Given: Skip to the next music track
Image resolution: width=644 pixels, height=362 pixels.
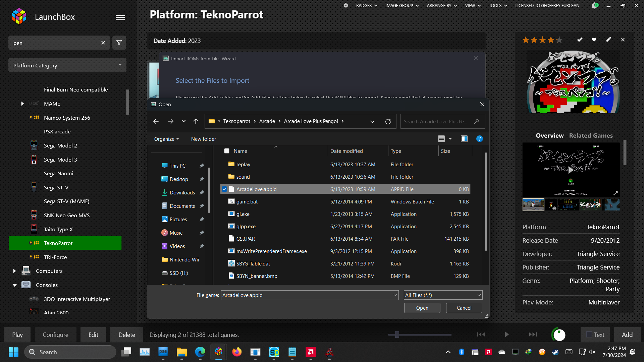Looking at the screenshot, I should click(533, 335).
